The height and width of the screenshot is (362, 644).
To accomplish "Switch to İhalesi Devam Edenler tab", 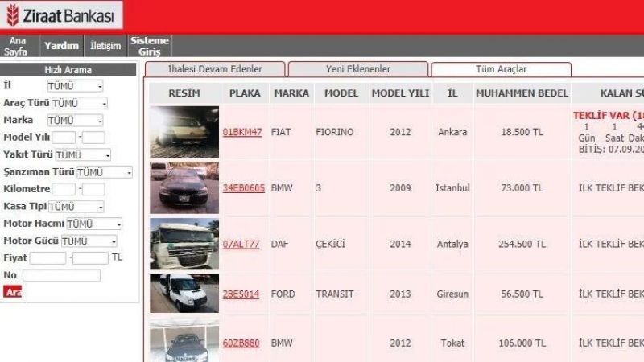I will 215,69.
